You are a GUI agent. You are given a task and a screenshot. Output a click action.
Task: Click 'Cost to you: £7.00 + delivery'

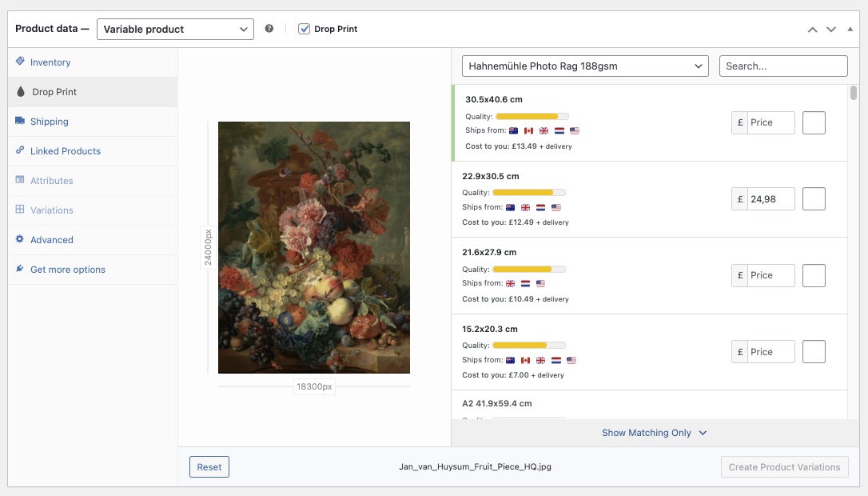(x=513, y=375)
